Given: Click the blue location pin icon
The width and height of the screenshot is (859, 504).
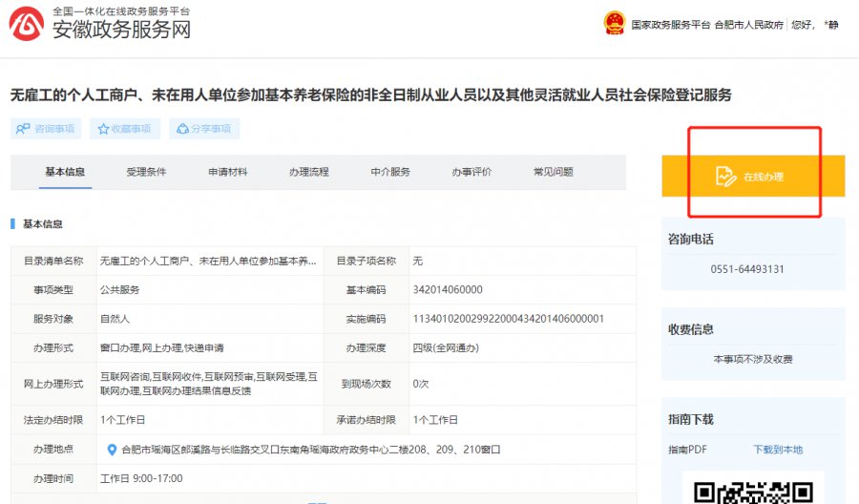Looking at the screenshot, I should click(x=112, y=450).
